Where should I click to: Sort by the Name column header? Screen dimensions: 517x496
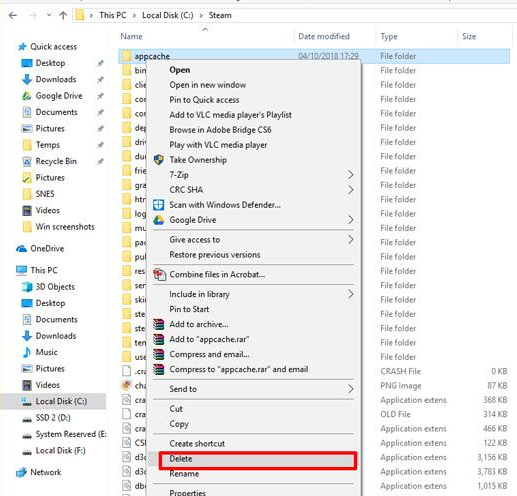click(x=131, y=36)
